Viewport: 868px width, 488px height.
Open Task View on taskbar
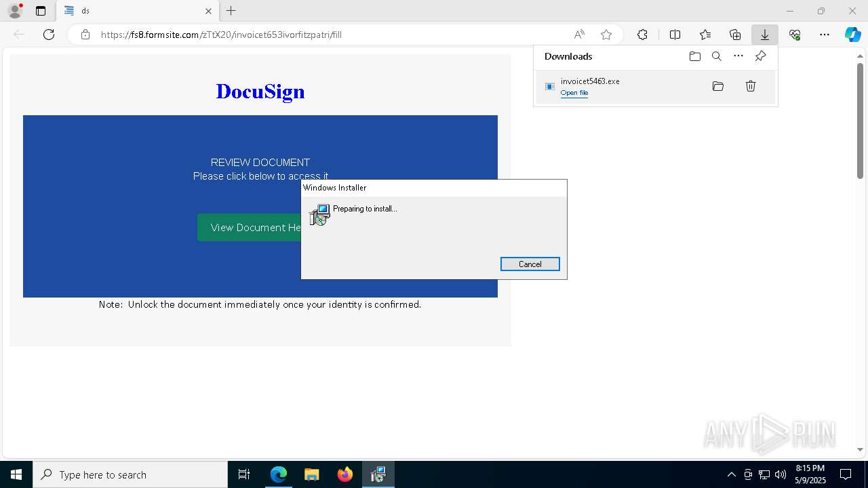point(244,474)
